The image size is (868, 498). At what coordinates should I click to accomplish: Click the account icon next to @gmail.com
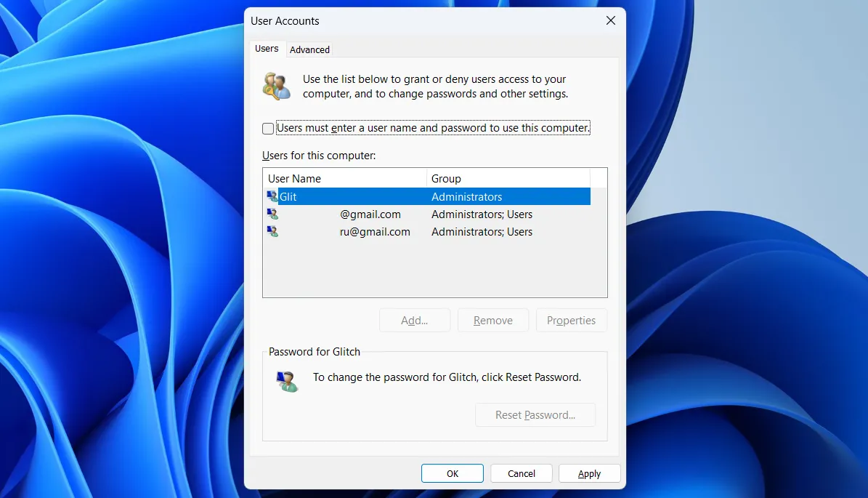(x=272, y=214)
